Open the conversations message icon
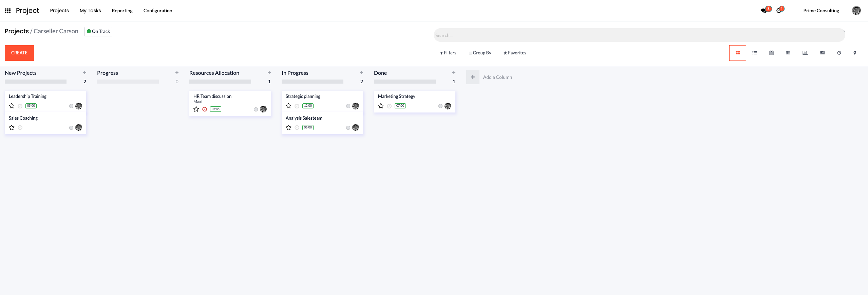Viewport: 868px width, 295px height. [764, 11]
